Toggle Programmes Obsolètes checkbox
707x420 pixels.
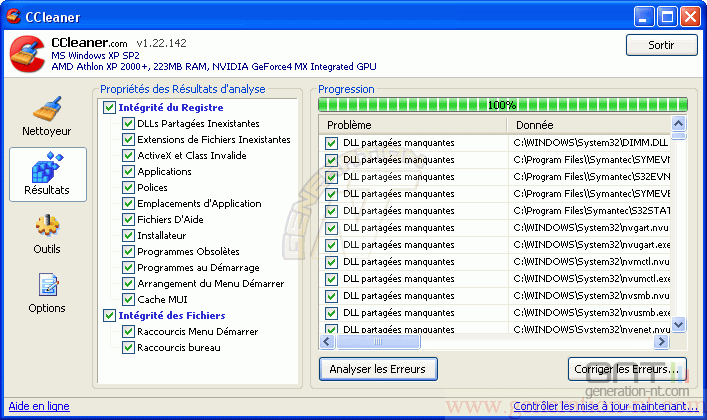128,252
